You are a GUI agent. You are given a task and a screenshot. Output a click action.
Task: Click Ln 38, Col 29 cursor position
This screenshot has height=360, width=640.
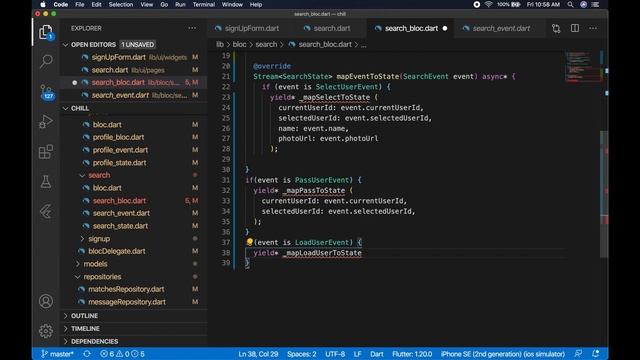coord(258,354)
